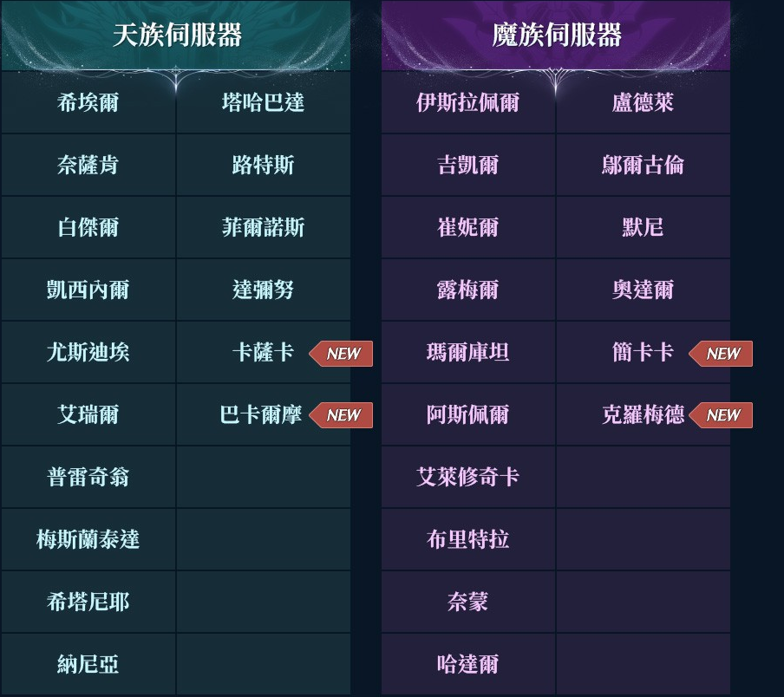Choose the 鄔爾古倫 server
The height and width of the screenshot is (697, 784).
coord(643,166)
